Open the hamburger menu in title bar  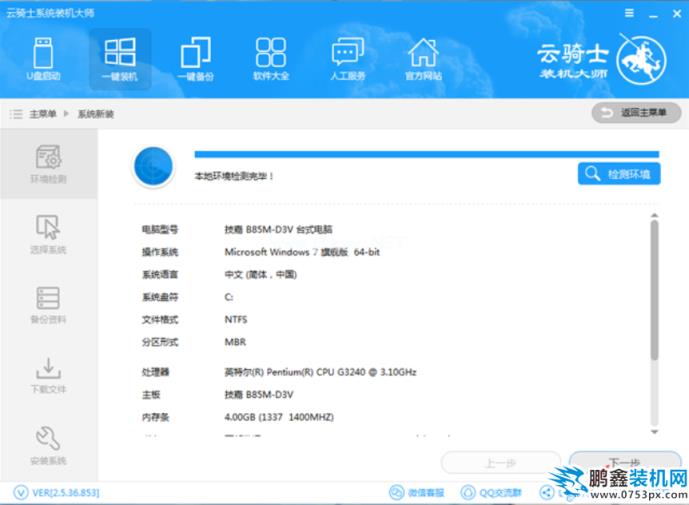tap(629, 13)
